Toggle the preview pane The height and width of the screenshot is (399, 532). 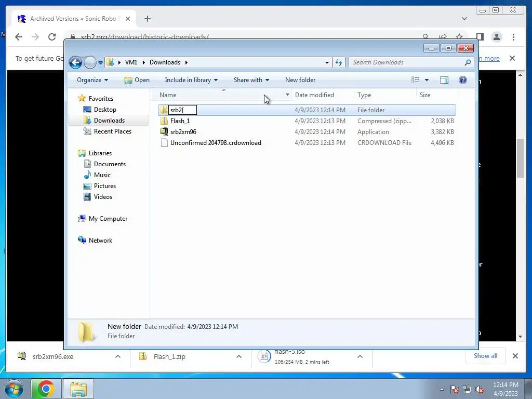click(444, 80)
